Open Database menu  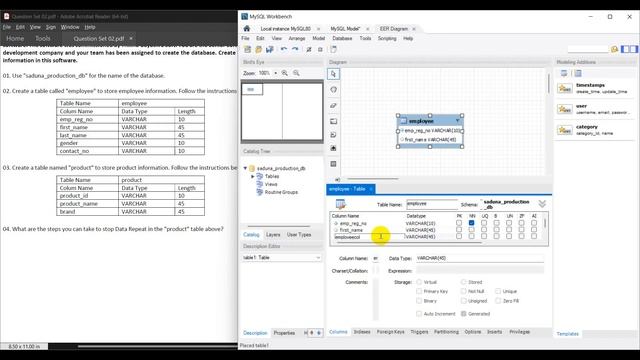(342, 38)
